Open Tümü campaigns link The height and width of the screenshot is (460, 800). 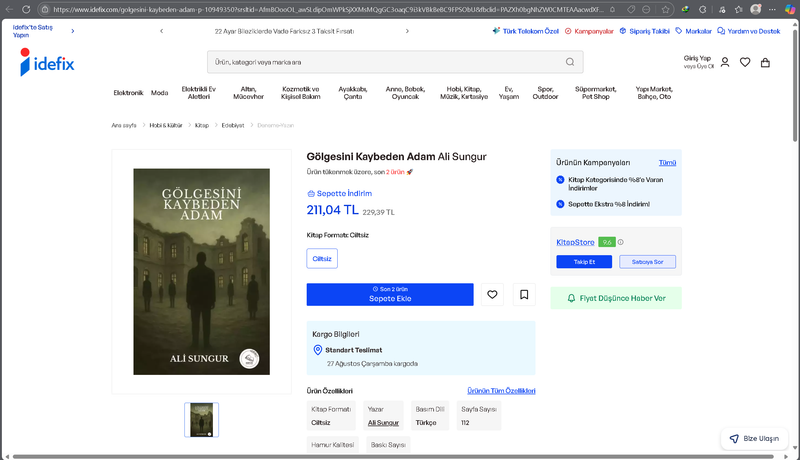click(667, 163)
